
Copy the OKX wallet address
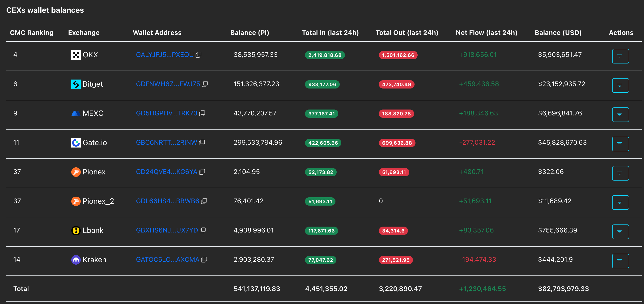tap(199, 55)
